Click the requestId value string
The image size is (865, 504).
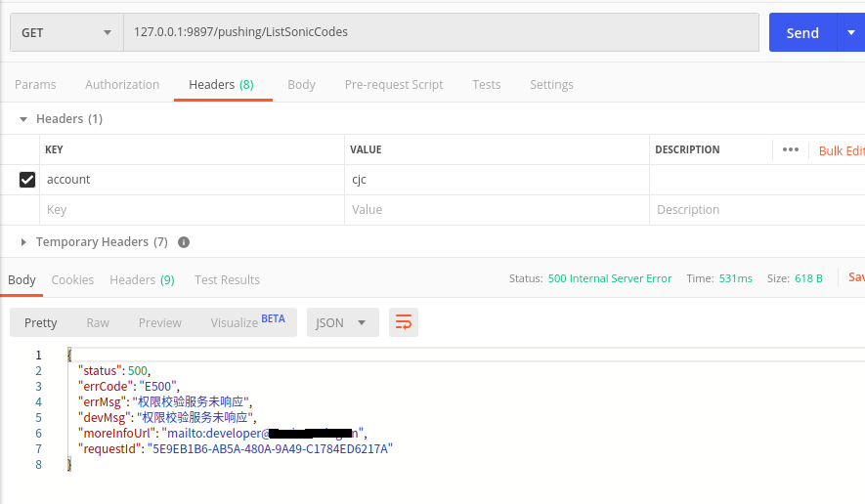point(270,449)
